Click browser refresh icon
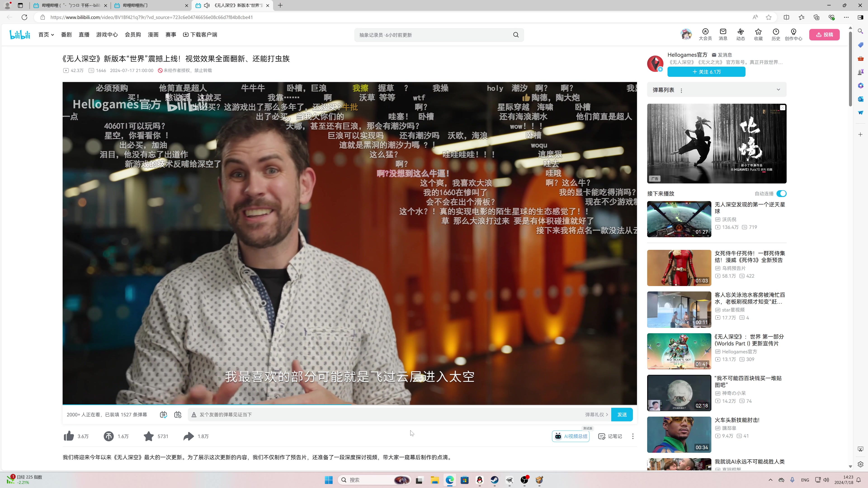Screen dimensions: 868x488 click(24, 17)
